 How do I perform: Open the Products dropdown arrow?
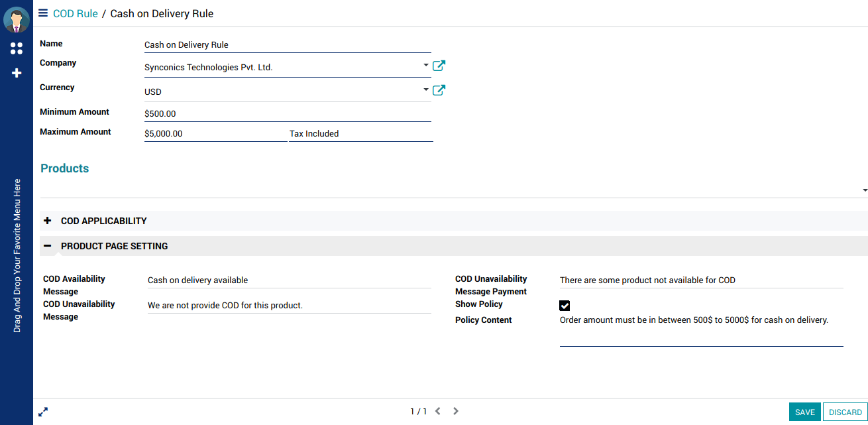(865, 190)
